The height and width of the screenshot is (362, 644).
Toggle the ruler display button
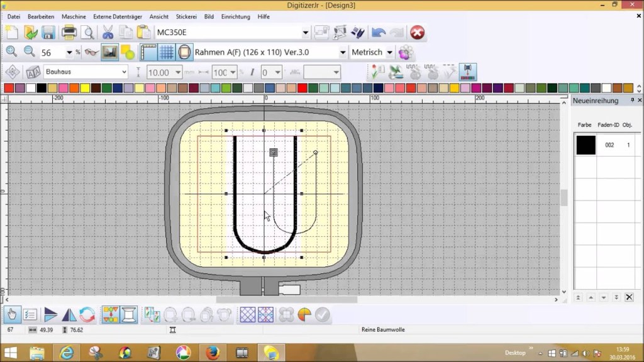[148, 52]
